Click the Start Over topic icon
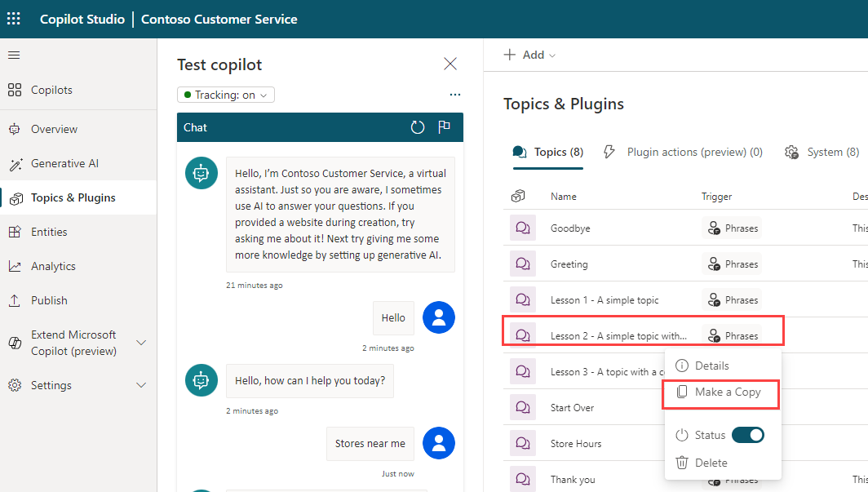Image resolution: width=868 pixels, height=492 pixels. tap(523, 407)
